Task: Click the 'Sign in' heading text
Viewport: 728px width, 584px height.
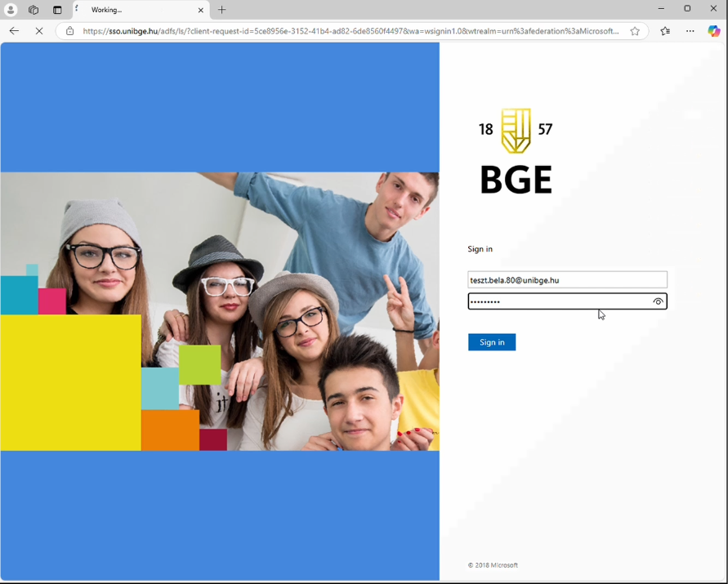Action: (480, 249)
